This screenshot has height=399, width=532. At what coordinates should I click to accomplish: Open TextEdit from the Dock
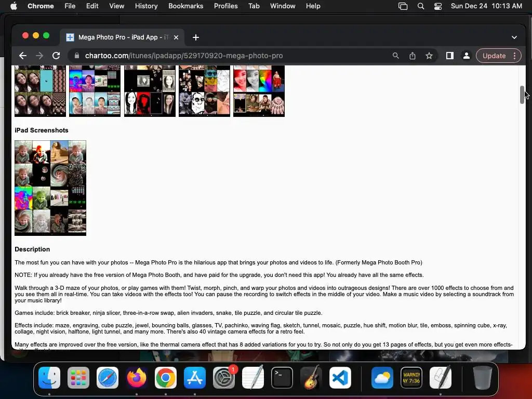(x=253, y=378)
